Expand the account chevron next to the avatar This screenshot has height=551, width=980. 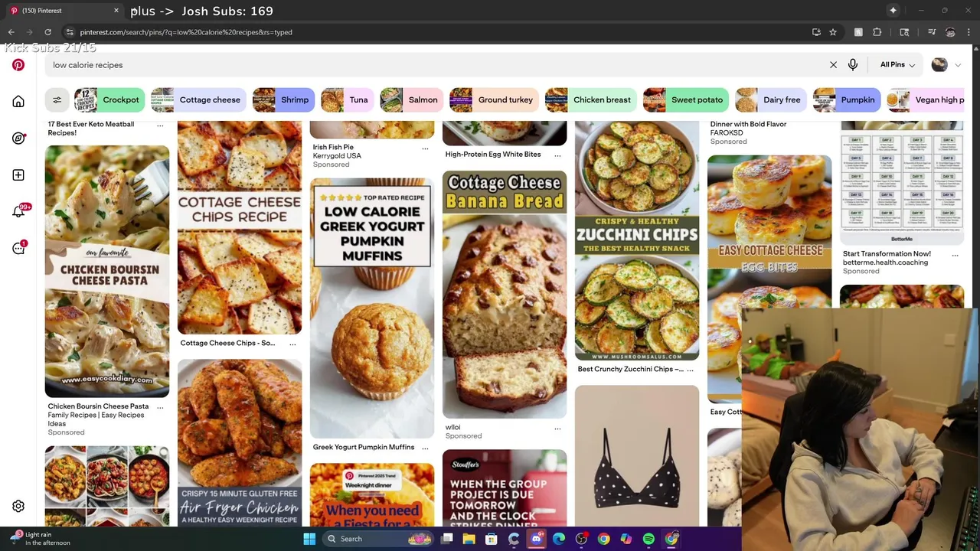point(958,65)
